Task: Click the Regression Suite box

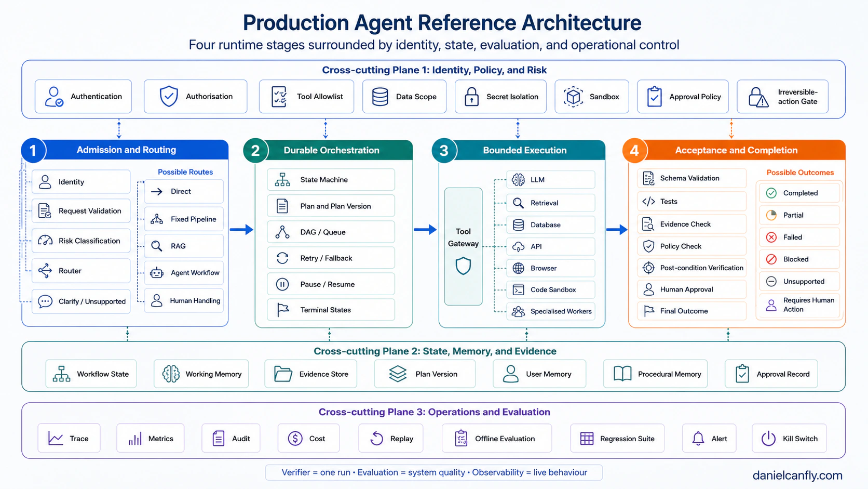Action: click(618, 439)
